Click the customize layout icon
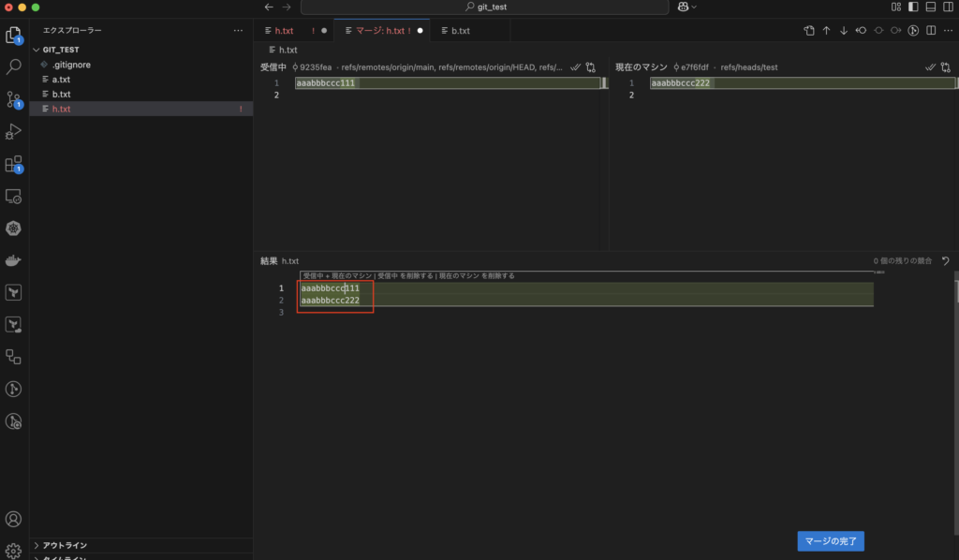Viewport: 959px width, 560px height. (896, 7)
